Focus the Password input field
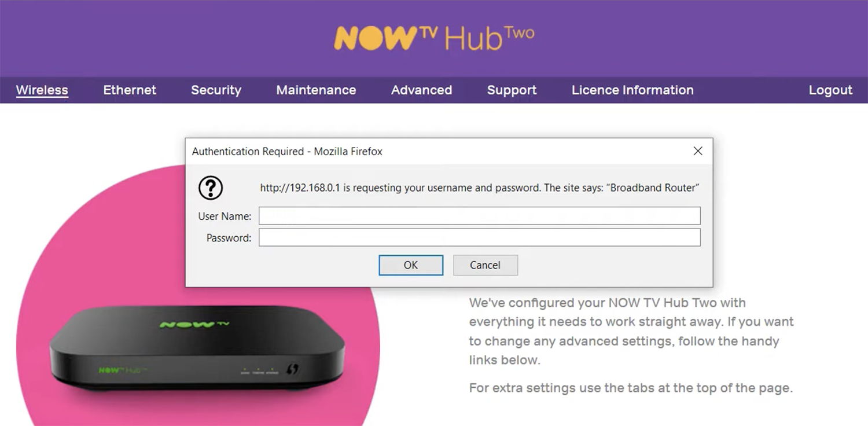 tap(480, 237)
